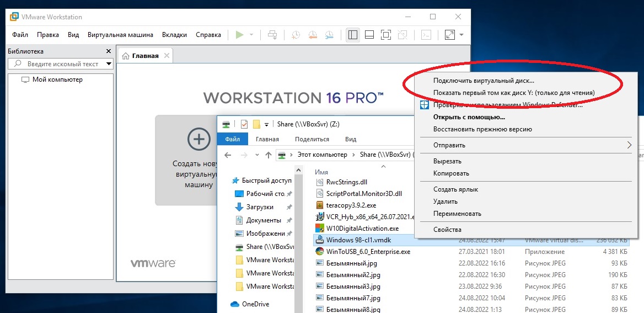The height and width of the screenshot is (313, 644).
Task: Click Подключить виртуальный диск context menu item
Action: 484,81
